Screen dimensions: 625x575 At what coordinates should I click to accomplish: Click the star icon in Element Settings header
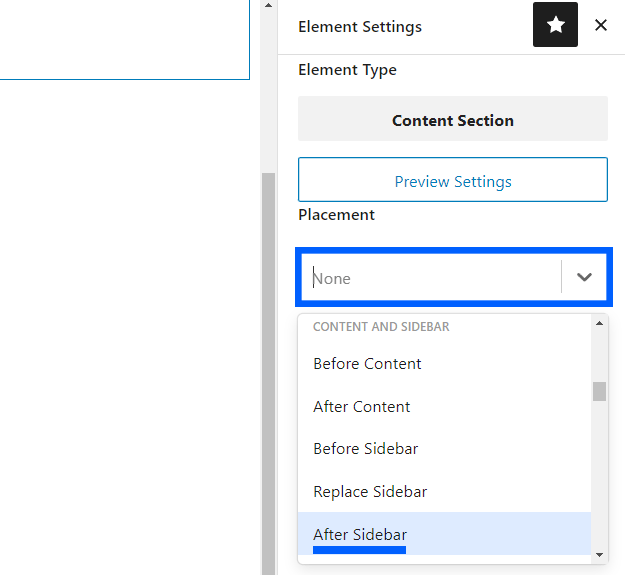[555, 25]
